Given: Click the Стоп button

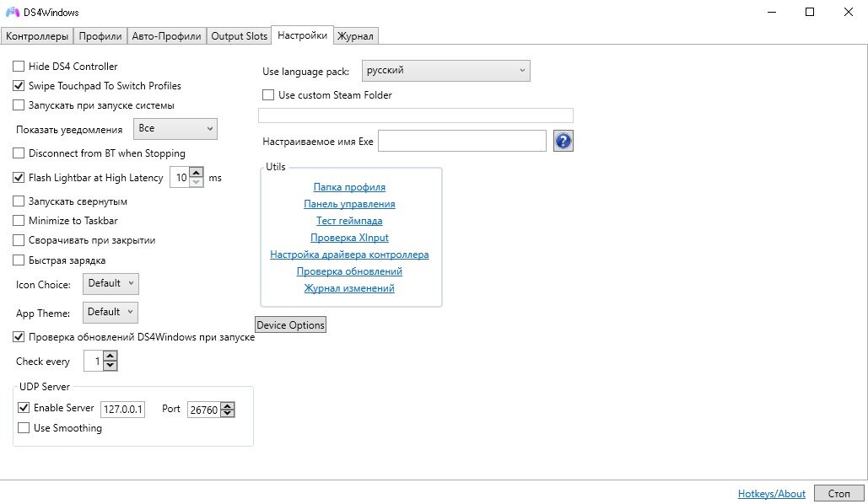Looking at the screenshot, I should pos(839,494).
